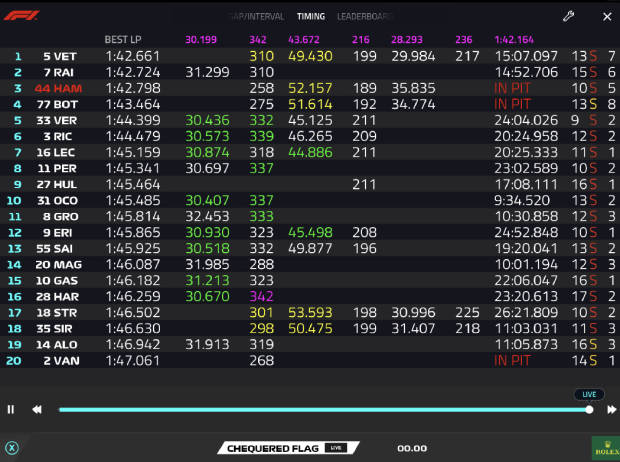Select the 77 BOT driver row

[x=310, y=104]
